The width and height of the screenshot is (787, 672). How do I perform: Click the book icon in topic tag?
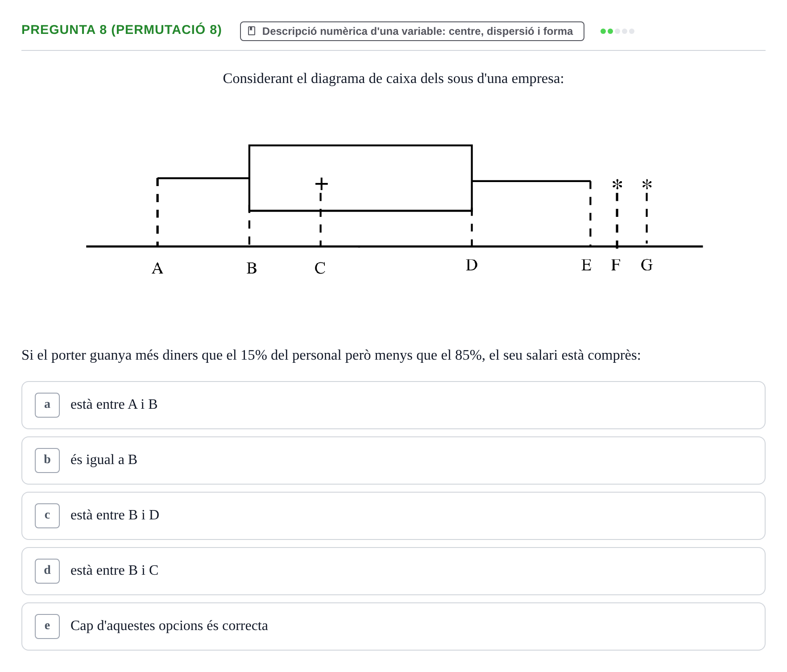252,31
